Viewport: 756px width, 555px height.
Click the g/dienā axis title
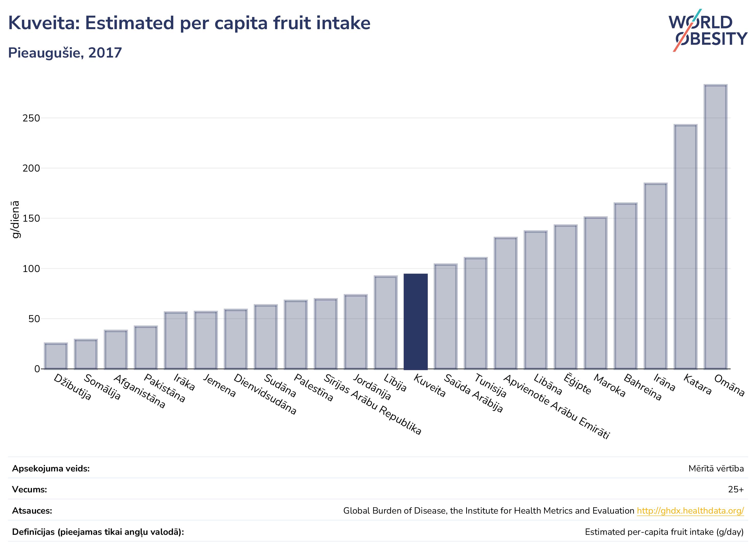pos(15,219)
